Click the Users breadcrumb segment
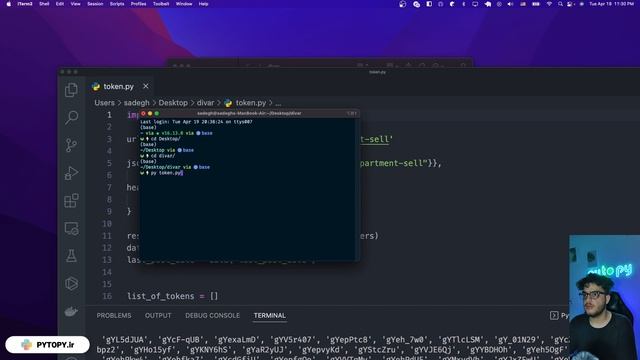640x360 pixels. (x=104, y=103)
